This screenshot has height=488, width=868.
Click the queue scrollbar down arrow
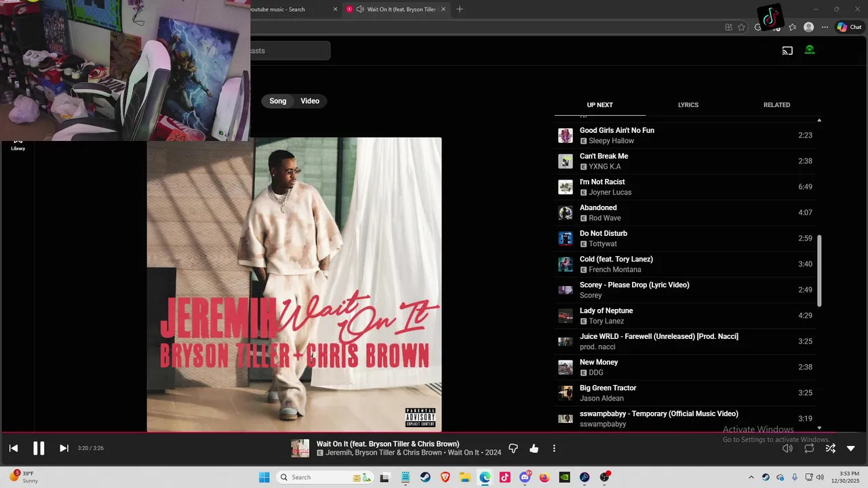coord(819,428)
